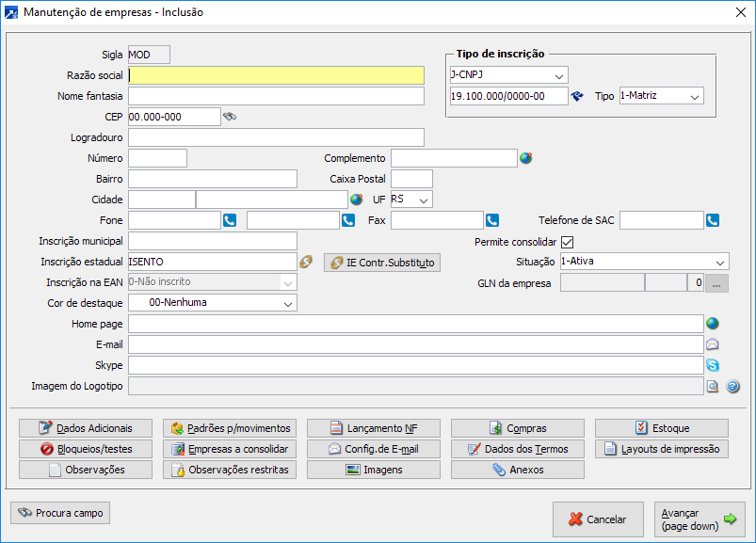756x543 pixels.
Task: Open the Estoque settings button
Action: click(661, 428)
